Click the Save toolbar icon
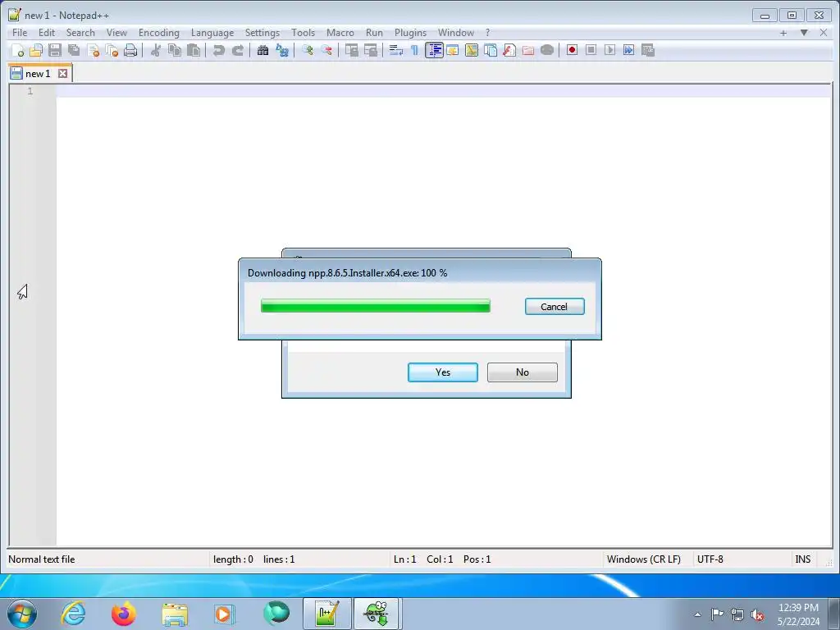840x630 pixels. (x=55, y=50)
